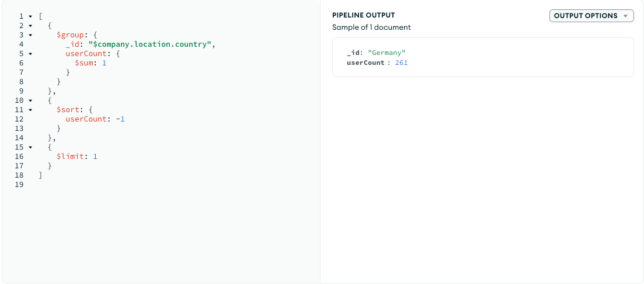
Task: Click the Pipeline Output heading
Action: click(x=363, y=16)
